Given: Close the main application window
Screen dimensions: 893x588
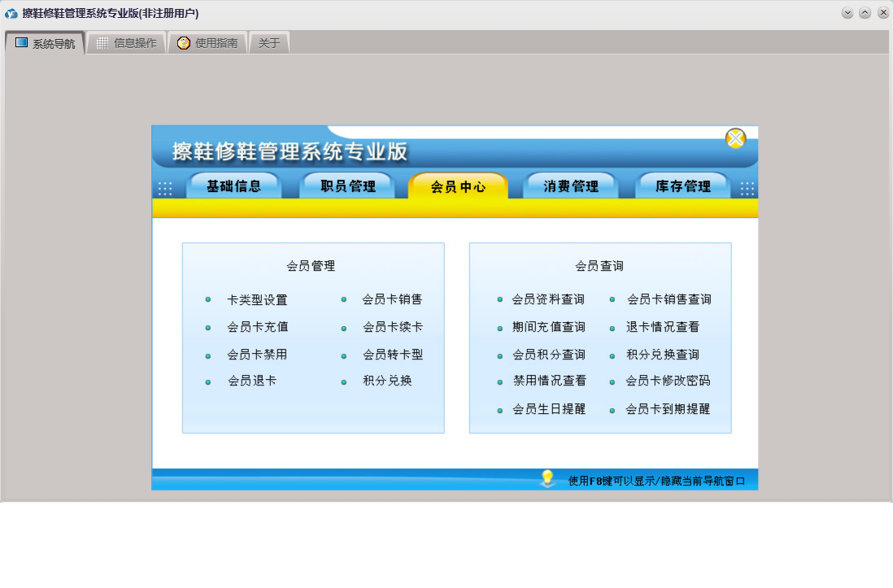Looking at the screenshot, I should pyautogui.click(x=882, y=13).
